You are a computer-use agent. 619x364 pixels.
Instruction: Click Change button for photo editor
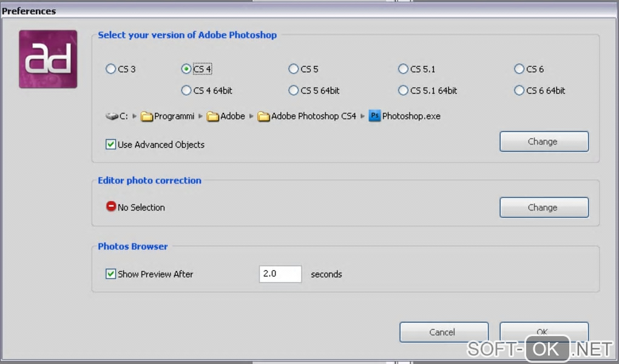click(544, 207)
